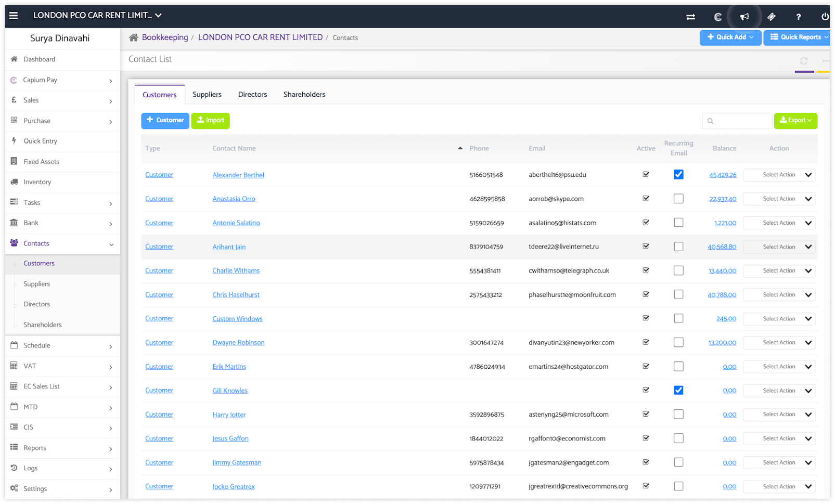Screen dimensions: 835x504
Task: Click the Tasks list icon in sidebar
Action: click(14, 202)
